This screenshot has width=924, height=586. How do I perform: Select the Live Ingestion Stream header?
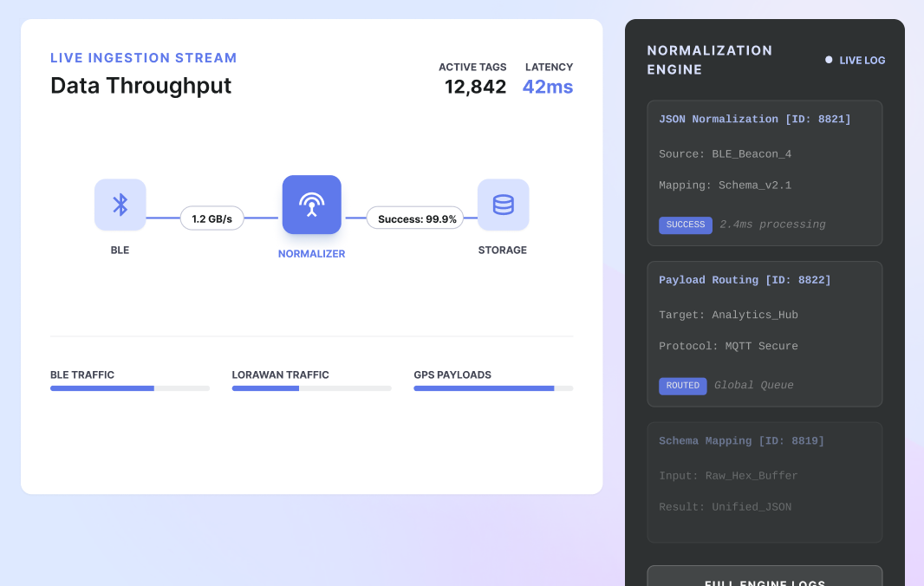click(x=144, y=57)
